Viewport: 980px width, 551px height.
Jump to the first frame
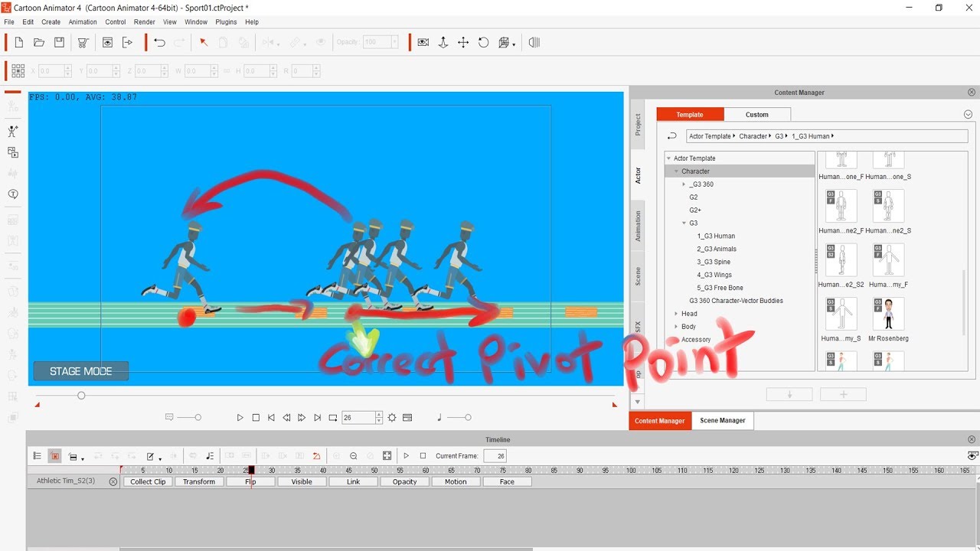click(271, 418)
